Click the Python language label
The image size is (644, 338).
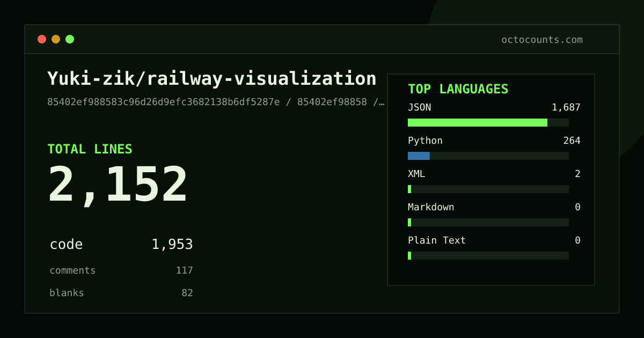click(425, 141)
